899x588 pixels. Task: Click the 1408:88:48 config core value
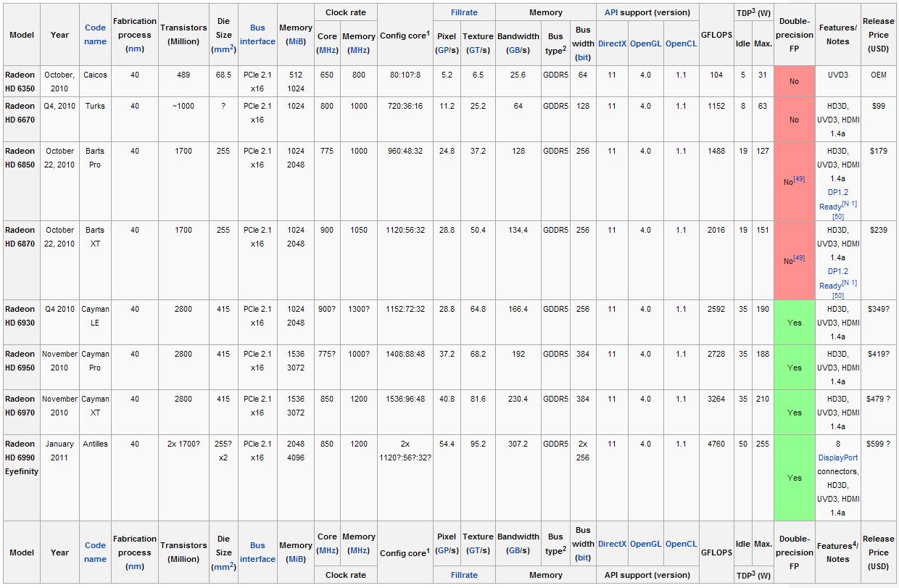(x=405, y=355)
